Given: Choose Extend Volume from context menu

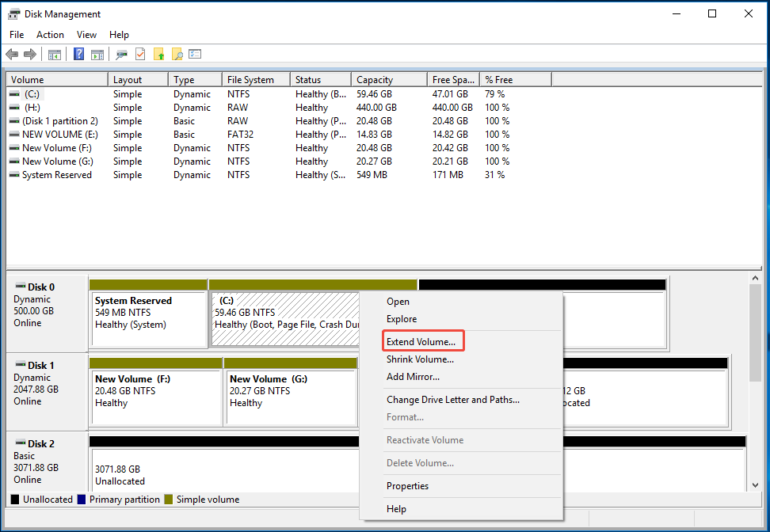Looking at the screenshot, I should pyautogui.click(x=421, y=342).
